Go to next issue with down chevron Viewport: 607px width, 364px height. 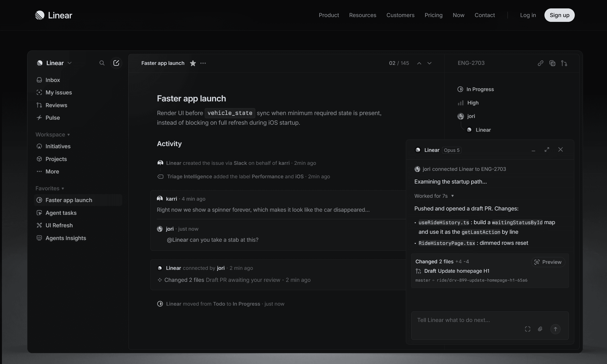(x=429, y=63)
